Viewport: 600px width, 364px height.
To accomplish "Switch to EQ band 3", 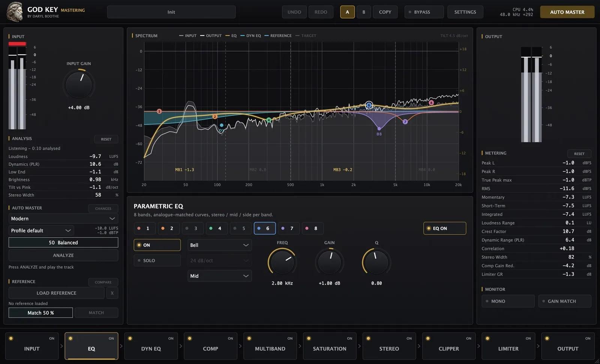I will pyautogui.click(x=193, y=228).
